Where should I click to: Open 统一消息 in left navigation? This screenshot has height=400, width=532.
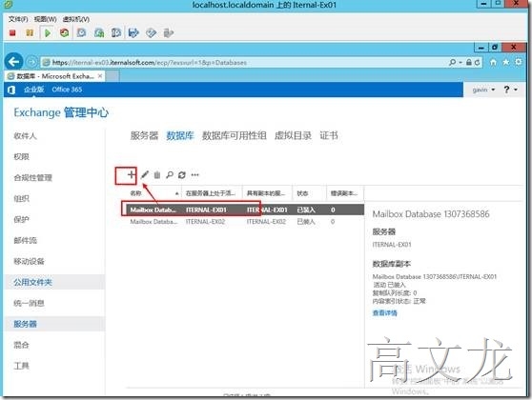(x=29, y=303)
